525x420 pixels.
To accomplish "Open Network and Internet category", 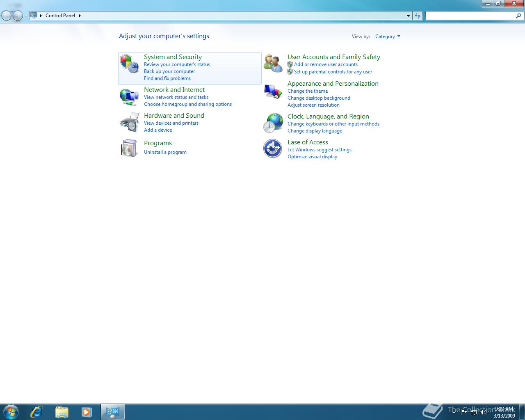I will 174,90.
